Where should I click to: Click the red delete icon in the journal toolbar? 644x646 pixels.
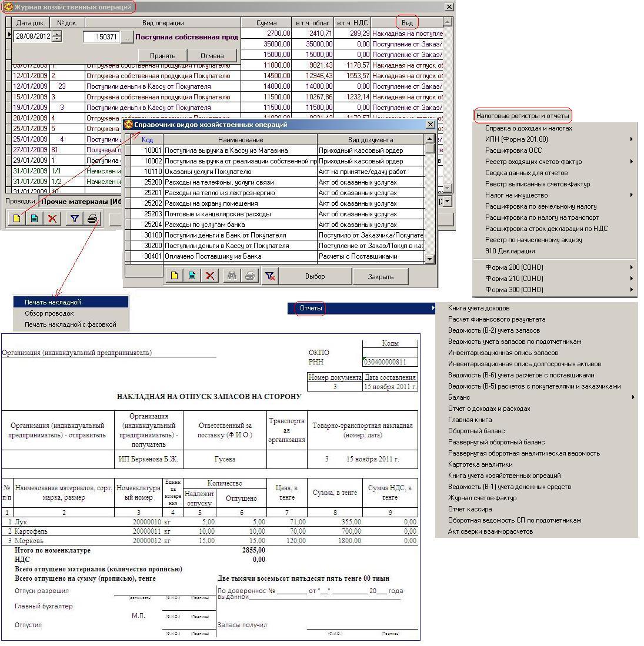pos(52,218)
